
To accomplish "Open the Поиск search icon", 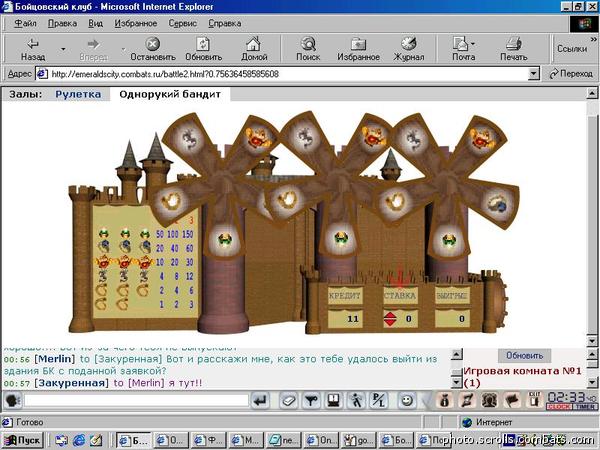I will tap(308, 44).
